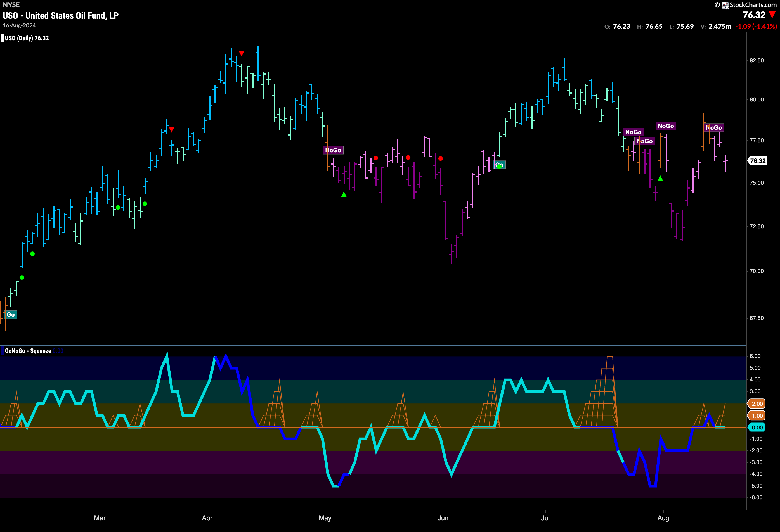
Task: Click the low value L: 75.69
Action: tap(681, 27)
